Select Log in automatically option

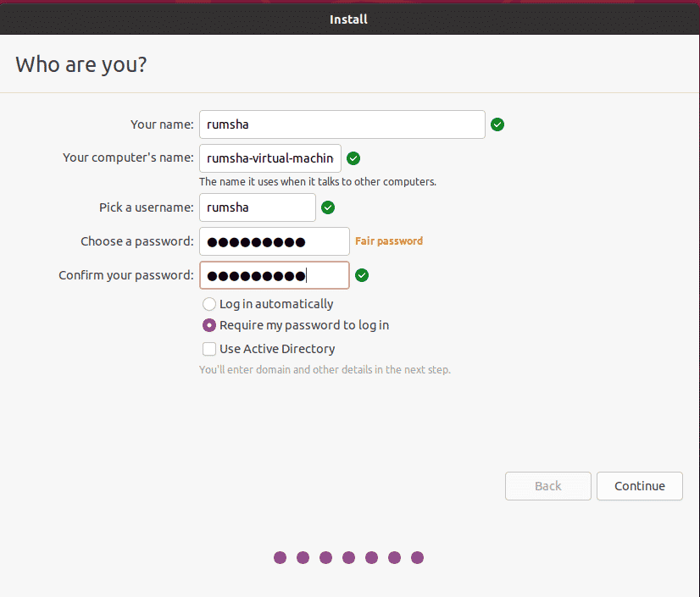pyautogui.click(x=209, y=304)
